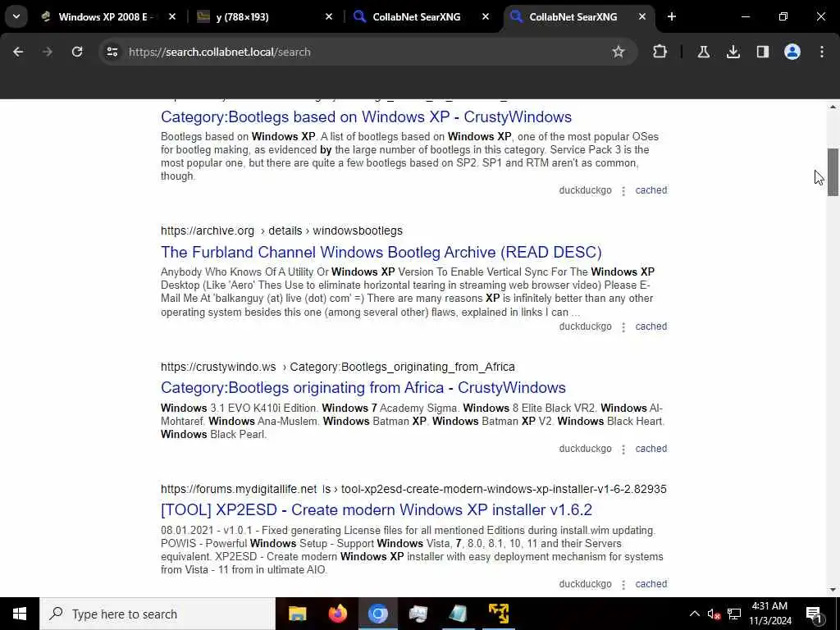840x630 pixels.
Task: Open cached link for Furbland Channel result
Action: [x=651, y=326]
